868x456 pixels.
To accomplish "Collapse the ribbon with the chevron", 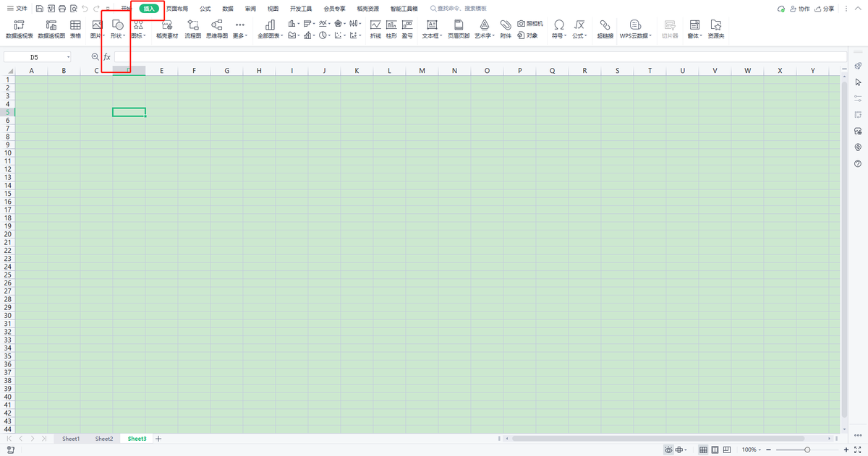I will (858, 9).
